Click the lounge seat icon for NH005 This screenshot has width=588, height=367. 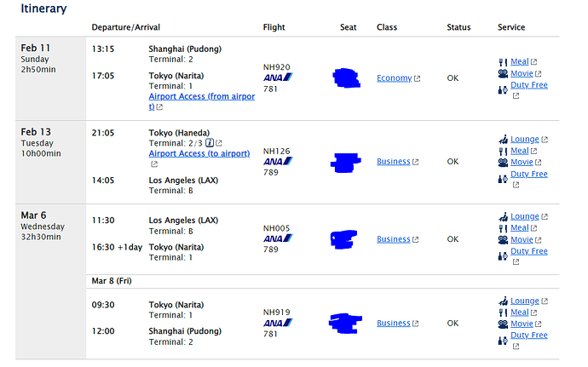pos(503,216)
